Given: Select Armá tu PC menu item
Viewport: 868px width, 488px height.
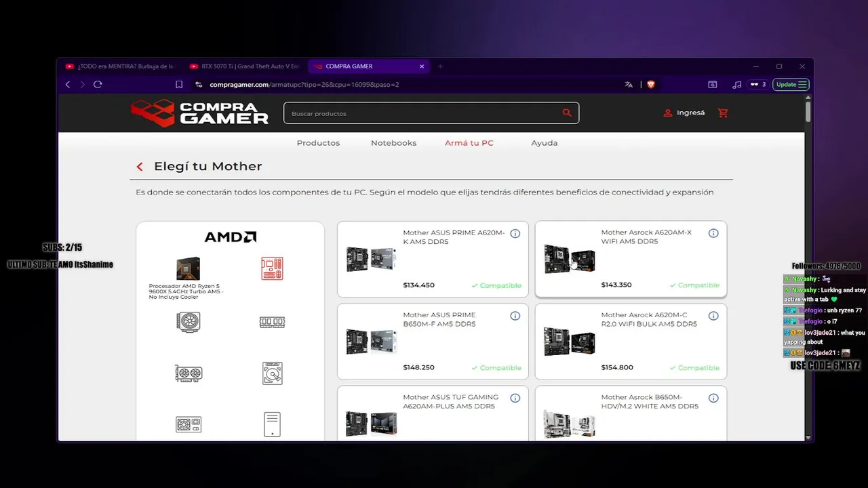Looking at the screenshot, I should click(469, 143).
